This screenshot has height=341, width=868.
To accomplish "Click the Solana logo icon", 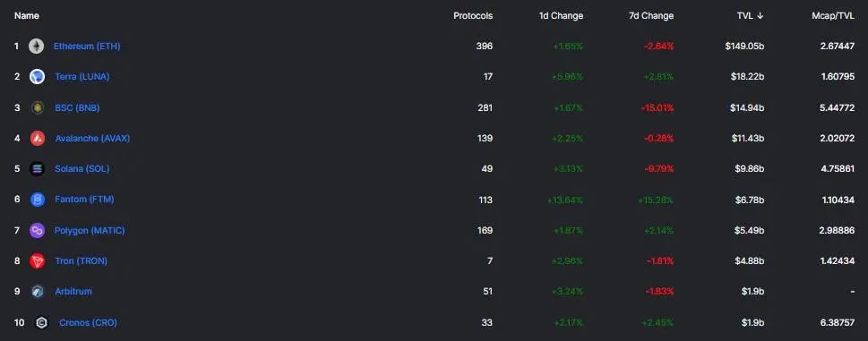I will pos(37,169).
